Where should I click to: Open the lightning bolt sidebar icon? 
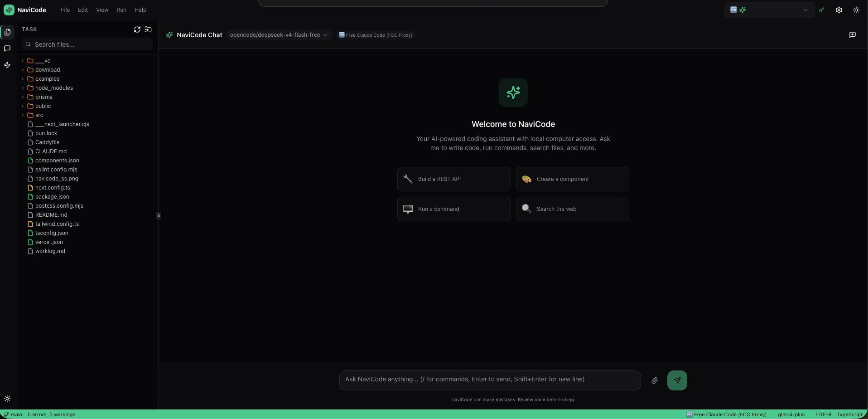point(7,65)
